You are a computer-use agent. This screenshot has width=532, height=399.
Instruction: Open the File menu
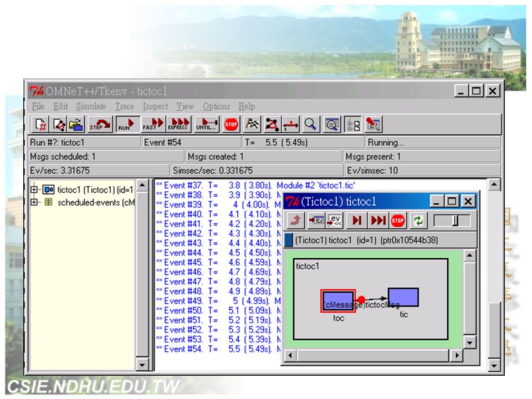[38, 106]
